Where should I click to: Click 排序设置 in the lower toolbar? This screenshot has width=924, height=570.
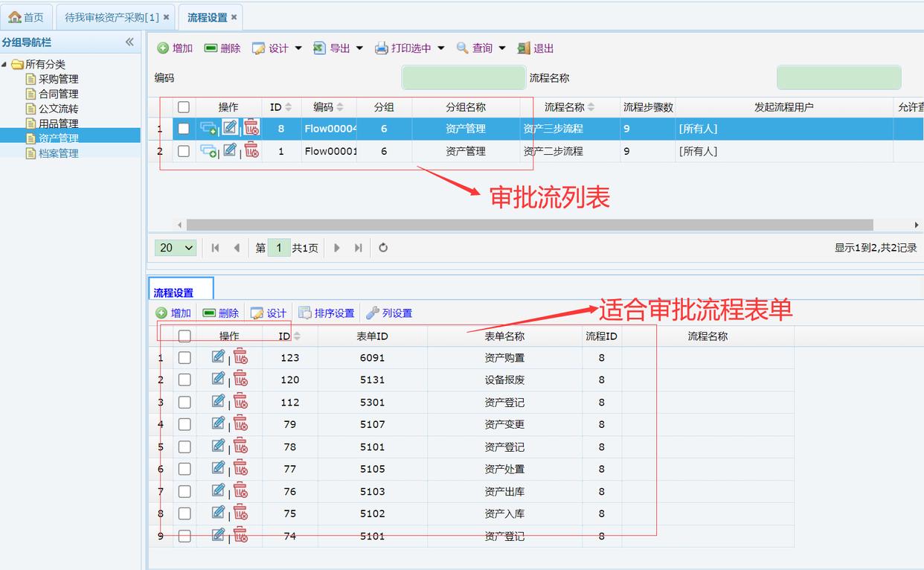[327, 313]
